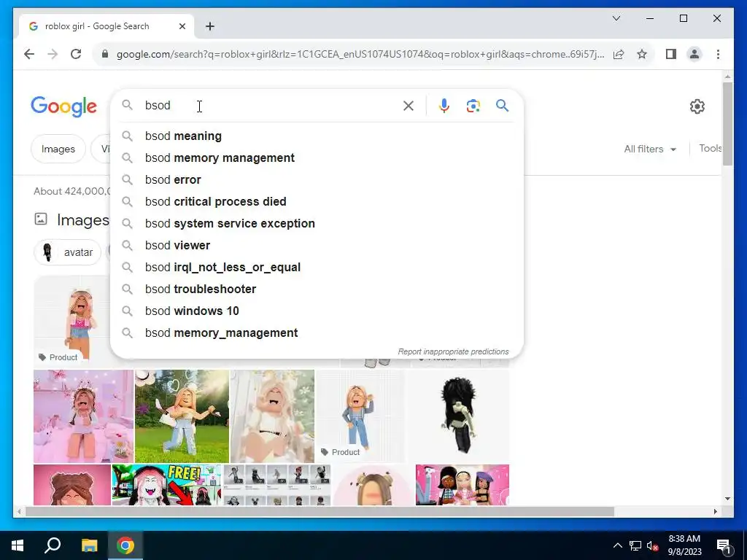Screen dimensions: 747x560
Task: Click horizontal scrollbar right arrow
Action: 716,511
